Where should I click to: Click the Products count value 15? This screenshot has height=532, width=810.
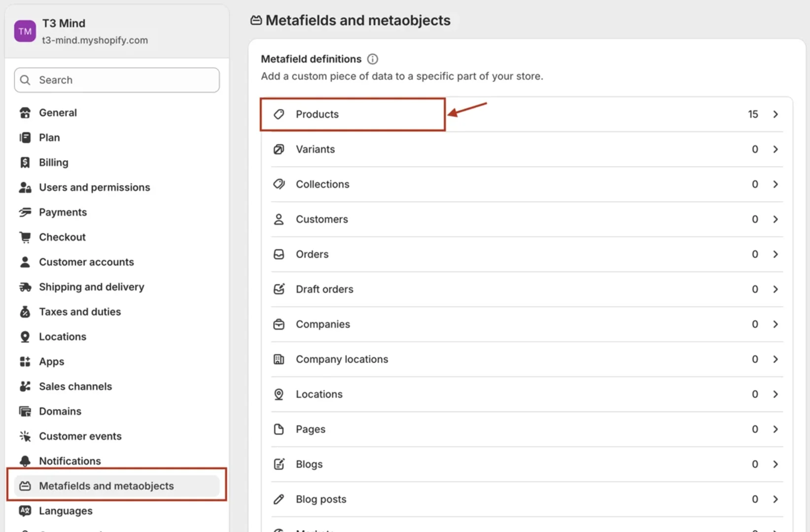coord(753,114)
